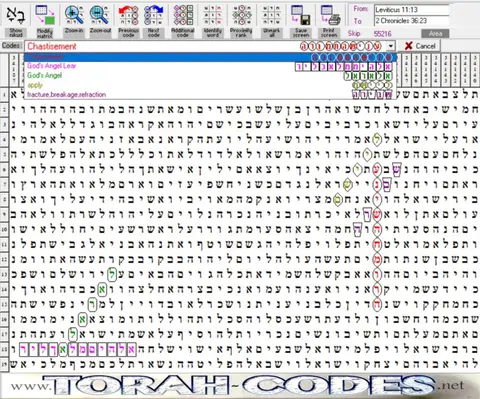Select "apply" from codes list
The image size is (480, 399).
point(210,85)
